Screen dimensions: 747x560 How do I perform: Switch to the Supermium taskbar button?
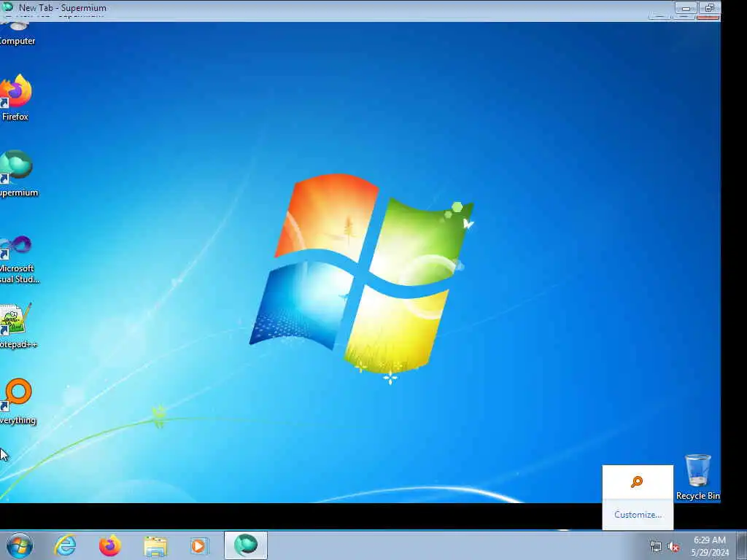click(246, 545)
